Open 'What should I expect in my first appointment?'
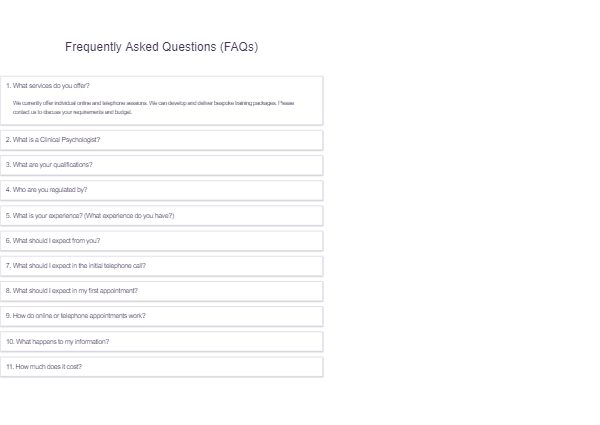600x425 pixels. tap(161, 291)
